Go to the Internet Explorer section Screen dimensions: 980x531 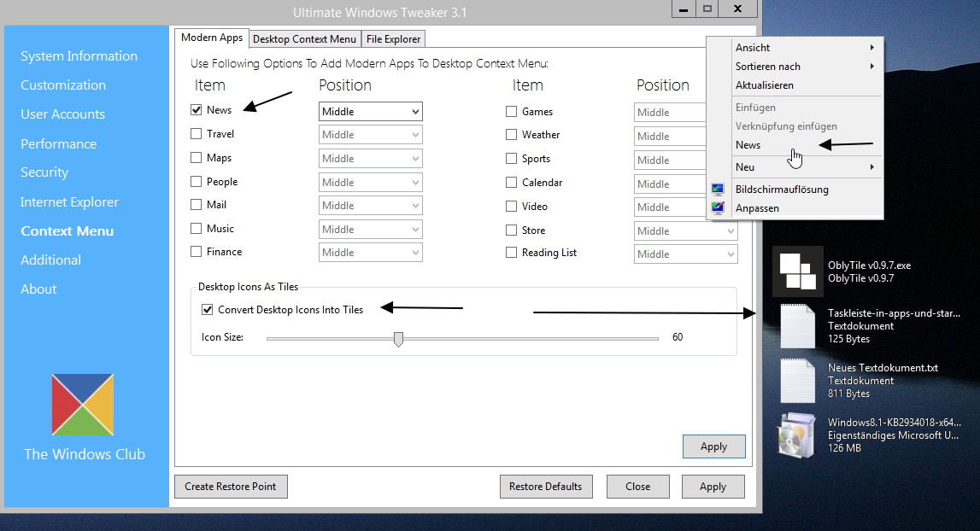click(x=69, y=201)
